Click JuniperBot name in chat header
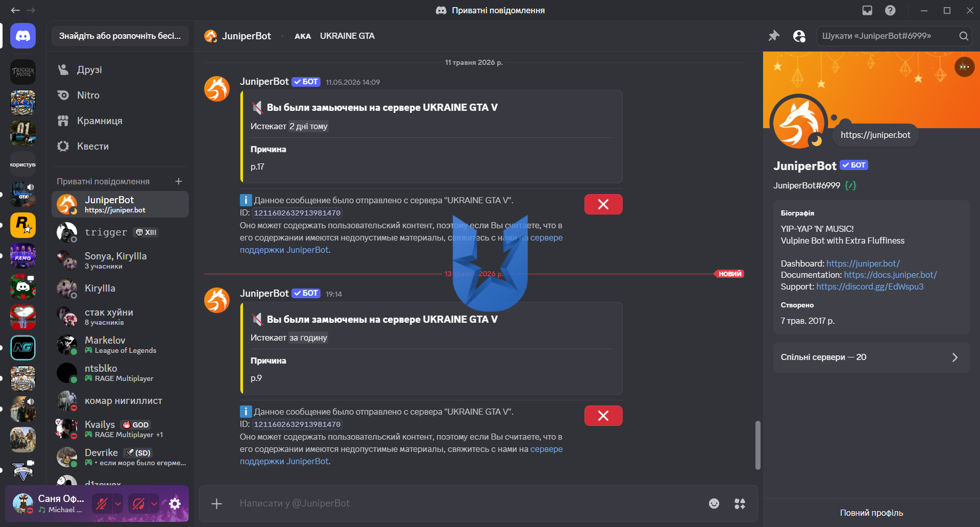The width and height of the screenshot is (980, 527). point(246,36)
